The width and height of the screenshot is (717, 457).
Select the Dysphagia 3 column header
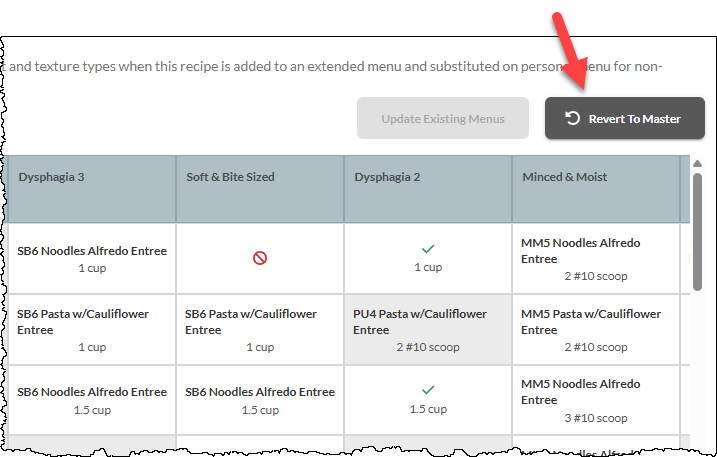pos(92,189)
